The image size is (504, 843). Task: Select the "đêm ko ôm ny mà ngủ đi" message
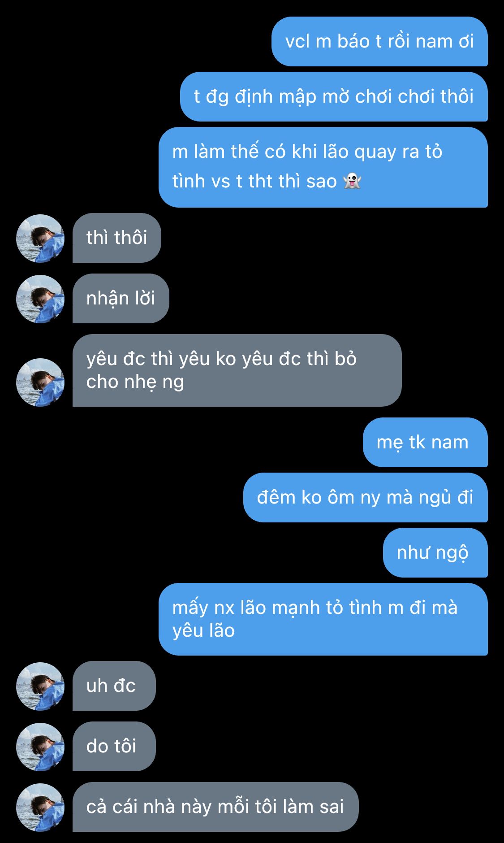[x=366, y=497]
